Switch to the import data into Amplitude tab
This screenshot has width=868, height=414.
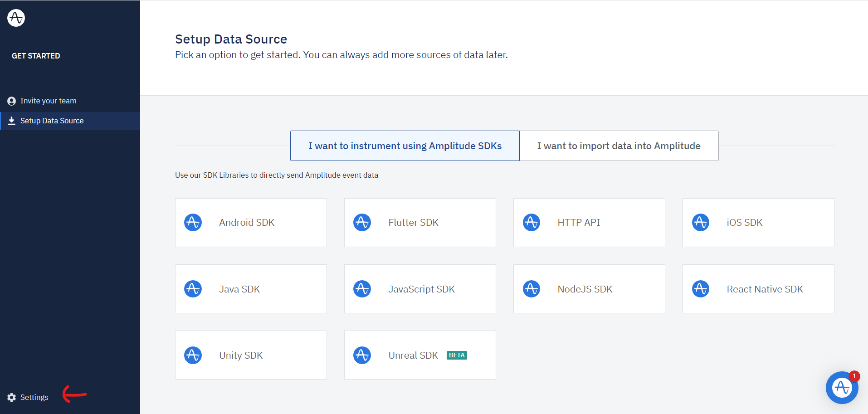pos(619,146)
